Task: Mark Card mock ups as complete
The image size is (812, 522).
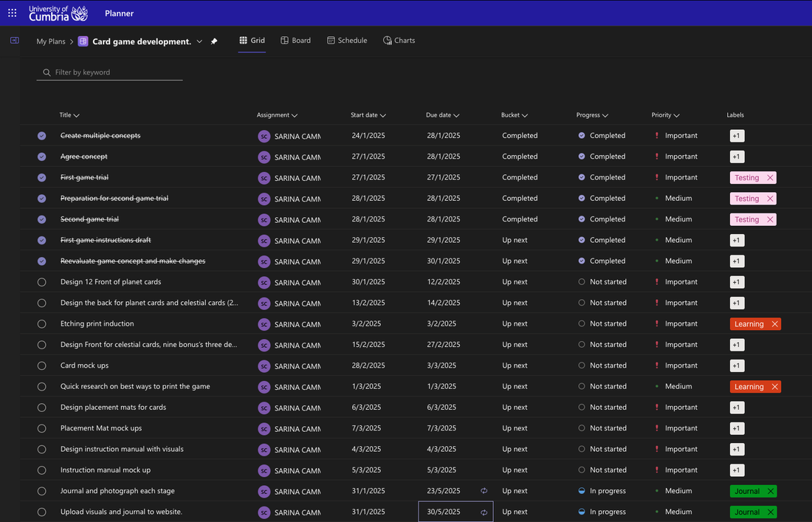Action: coord(42,365)
